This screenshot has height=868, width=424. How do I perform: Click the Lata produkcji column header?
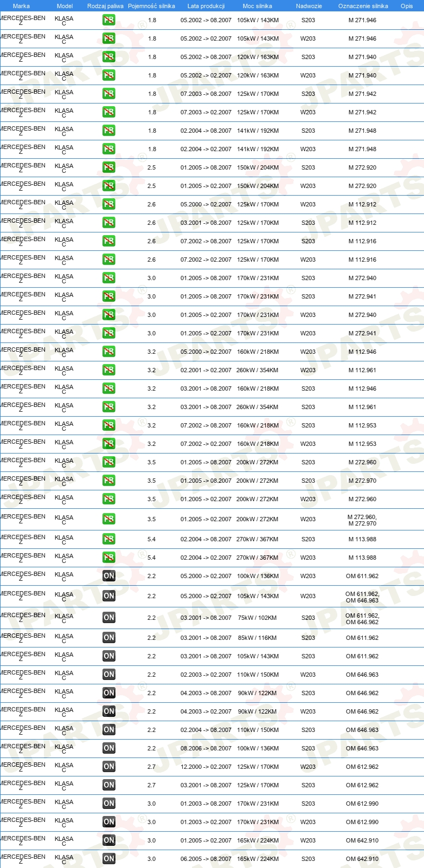(206, 6)
